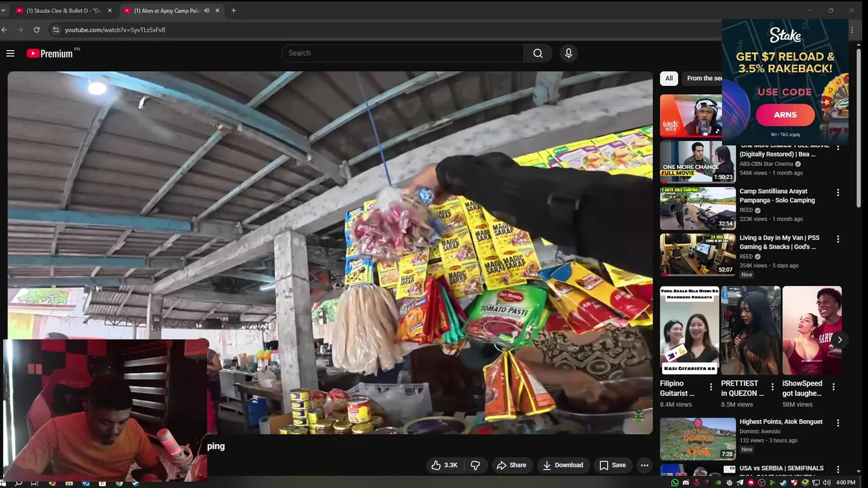The image size is (868, 488).
Task: Open the taskbar volume control
Action: coord(827,483)
